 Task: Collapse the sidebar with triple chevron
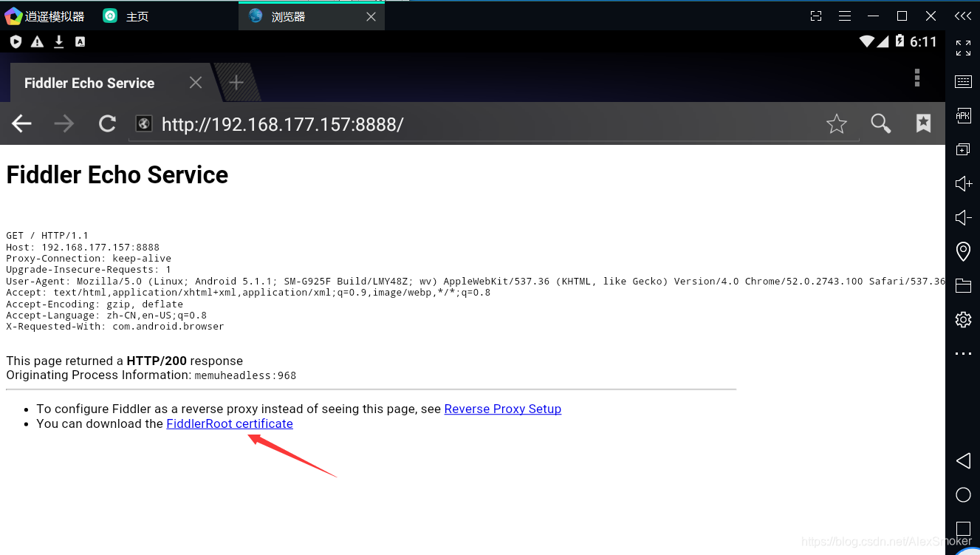coord(963,16)
